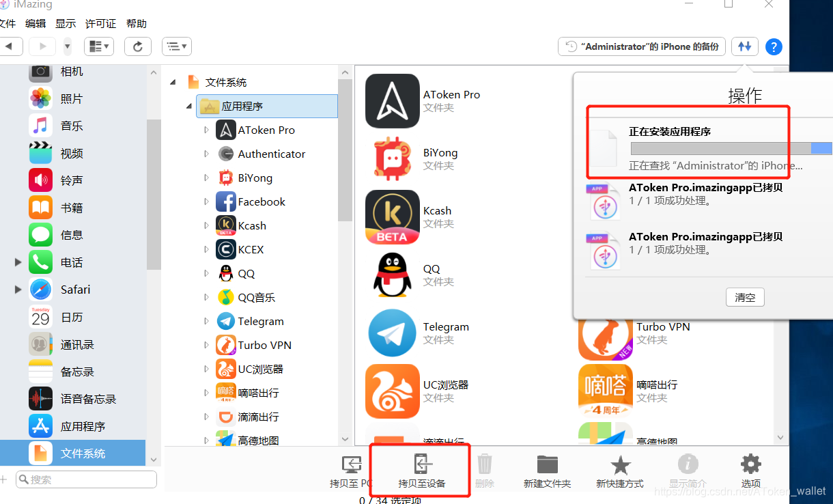Click the forward navigation arrow
Screen dimensions: 833x504
coord(42,46)
